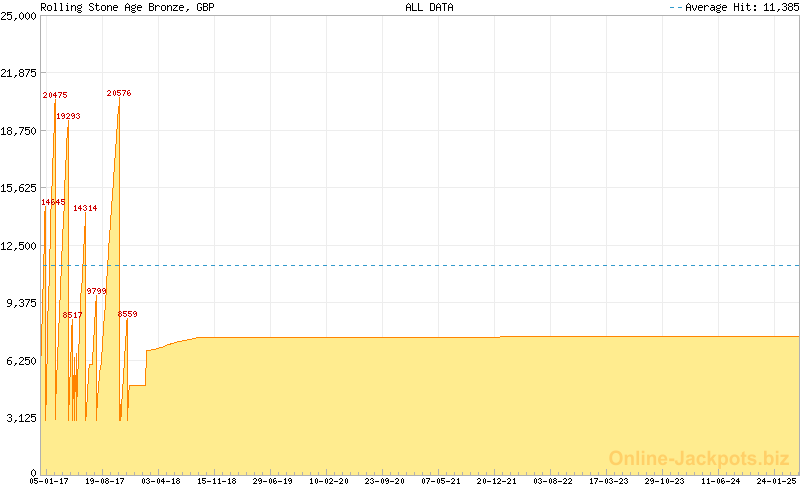Click the ALL DATA heading
The width and height of the screenshot is (800, 490).
tap(429, 7)
